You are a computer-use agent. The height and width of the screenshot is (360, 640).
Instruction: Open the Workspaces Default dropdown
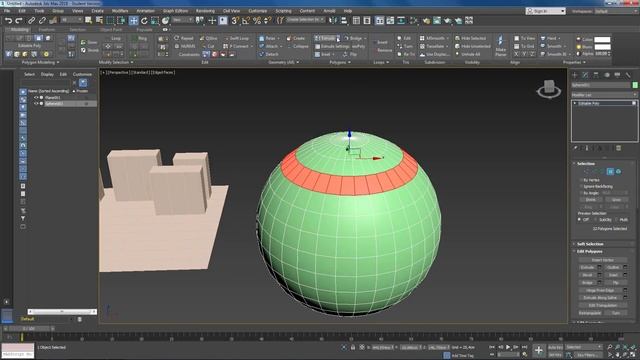click(616, 11)
